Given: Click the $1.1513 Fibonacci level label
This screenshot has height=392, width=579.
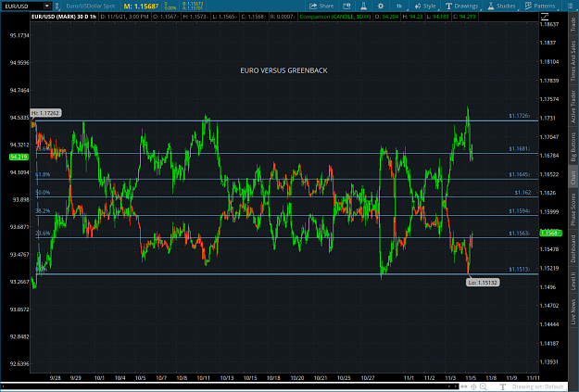Looking at the screenshot, I should pos(519,270).
